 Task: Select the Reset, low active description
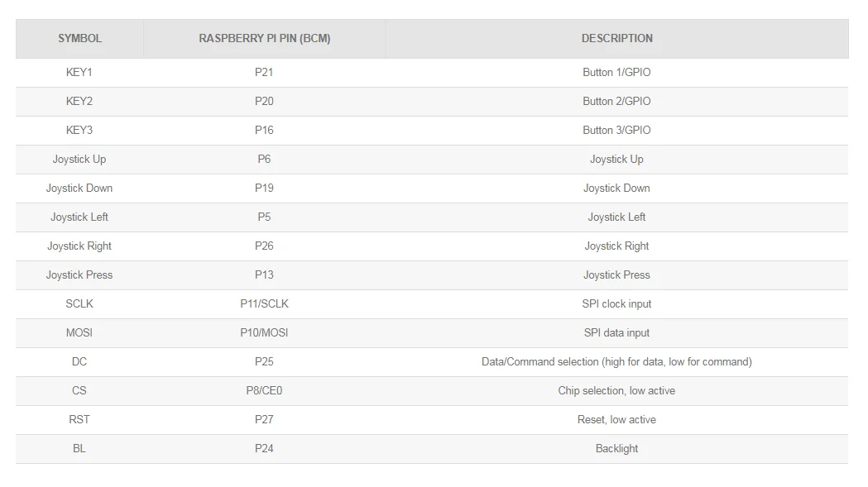[x=616, y=419]
